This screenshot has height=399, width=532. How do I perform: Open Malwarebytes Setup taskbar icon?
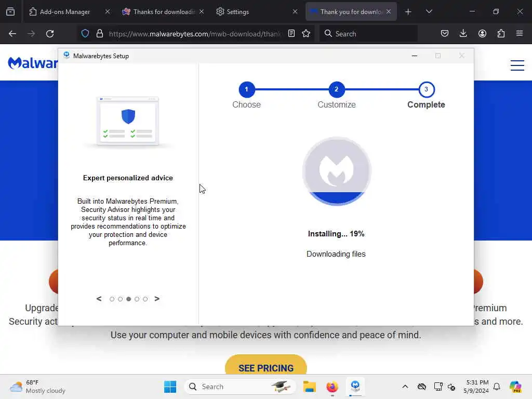(355, 386)
